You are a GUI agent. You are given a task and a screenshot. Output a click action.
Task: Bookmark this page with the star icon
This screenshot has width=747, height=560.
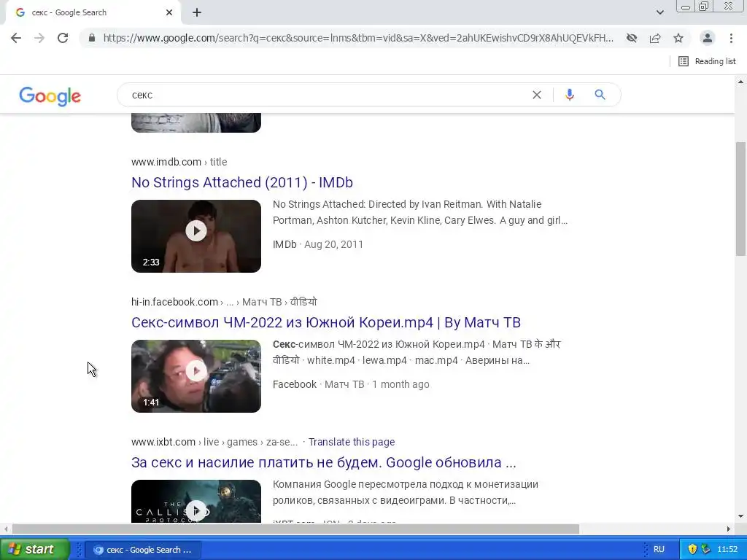[678, 38]
